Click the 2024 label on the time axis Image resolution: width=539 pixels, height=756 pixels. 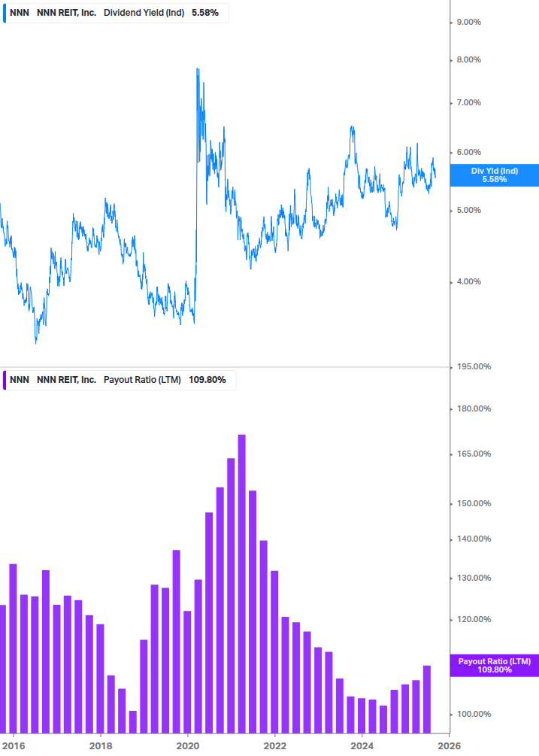click(362, 746)
